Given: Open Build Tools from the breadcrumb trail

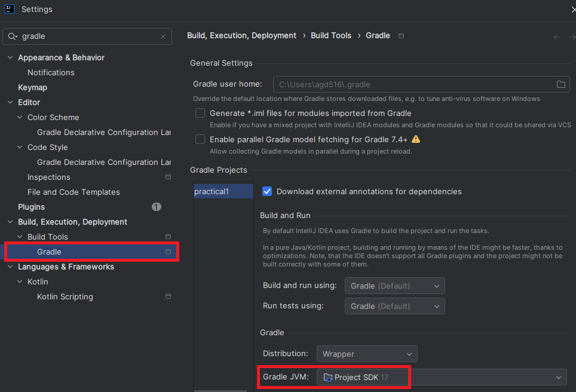Looking at the screenshot, I should (x=330, y=36).
